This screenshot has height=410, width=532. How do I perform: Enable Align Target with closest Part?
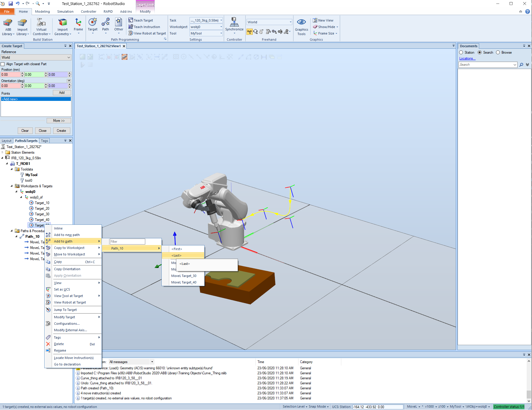[3, 64]
